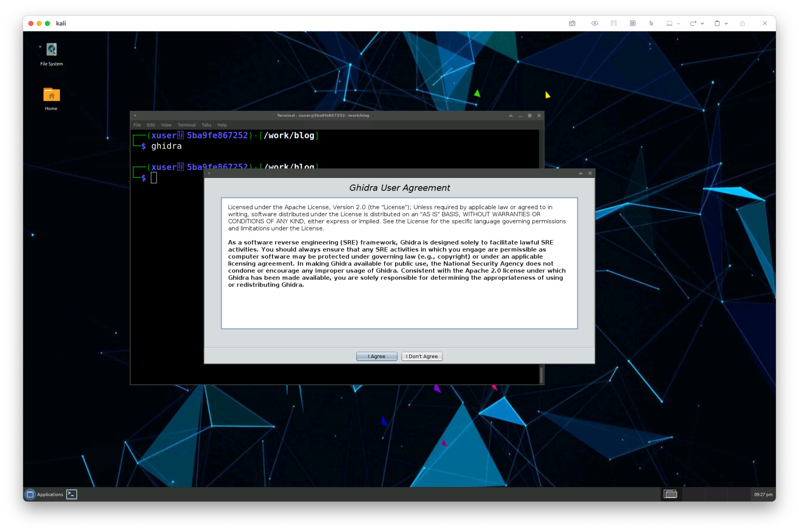
Task: Click the screenshot camera icon in viewer toolbar
Action: [572, 23]
